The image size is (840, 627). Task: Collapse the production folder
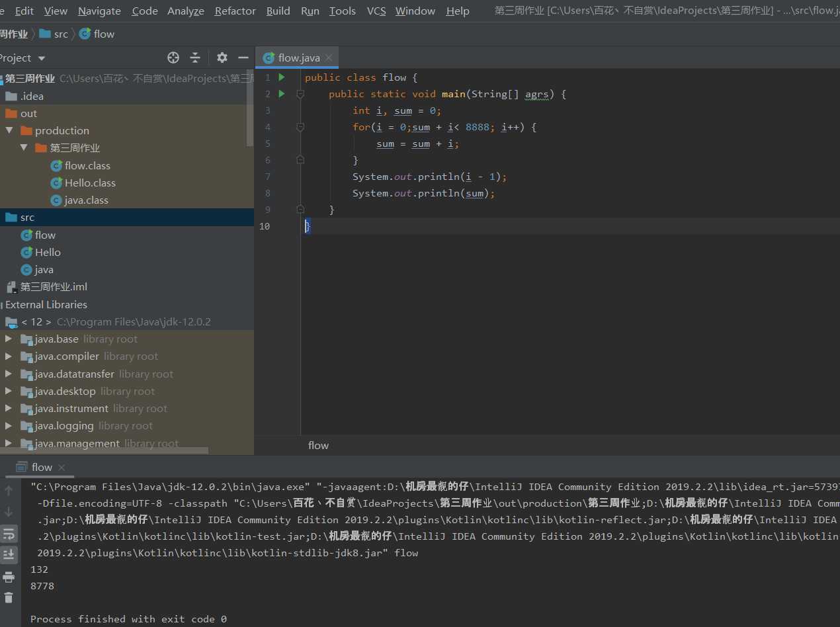pyautogui.click(x=9, y=130)
